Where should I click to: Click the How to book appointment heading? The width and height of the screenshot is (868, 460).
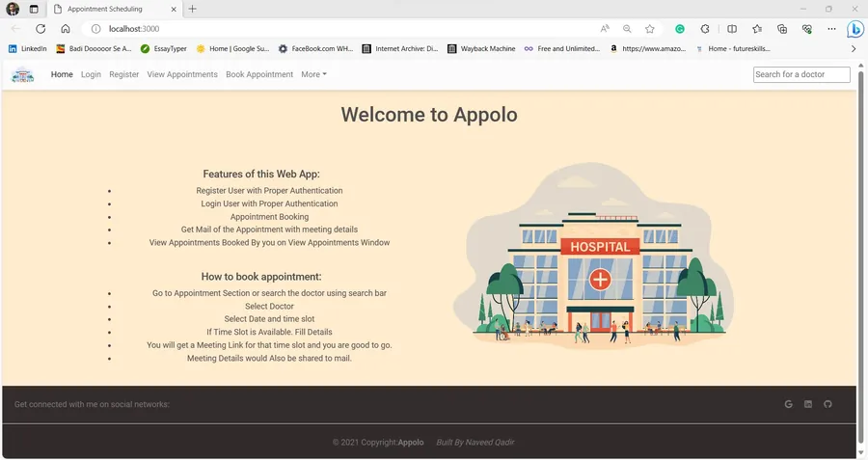tap(261, 277)
